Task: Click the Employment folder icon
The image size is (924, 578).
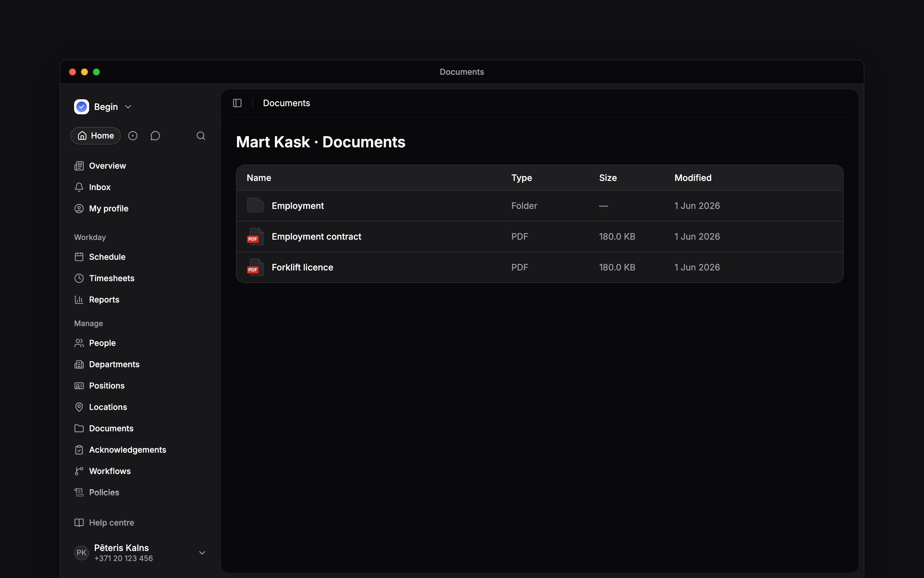Action: (255, 205)
